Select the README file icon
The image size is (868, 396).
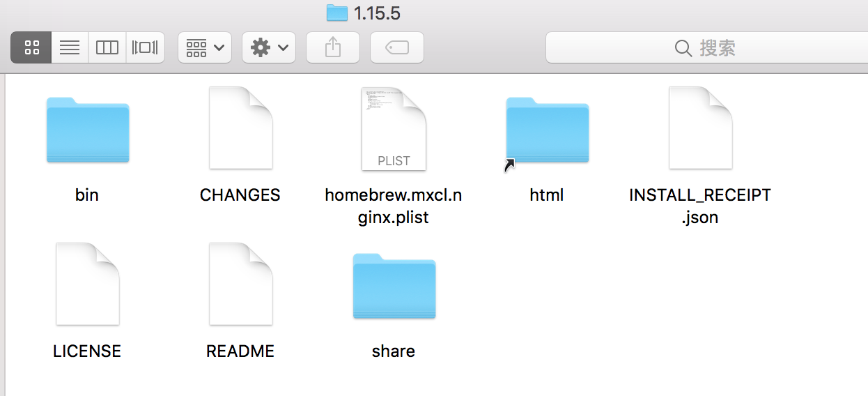(x=240, y=284)
